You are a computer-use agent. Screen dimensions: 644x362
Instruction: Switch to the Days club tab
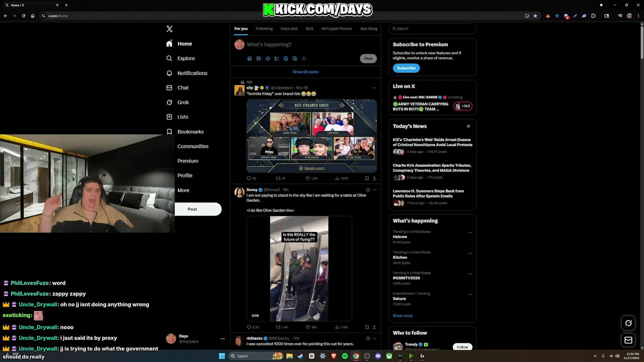pyautogui.click(x=289, y=29)
